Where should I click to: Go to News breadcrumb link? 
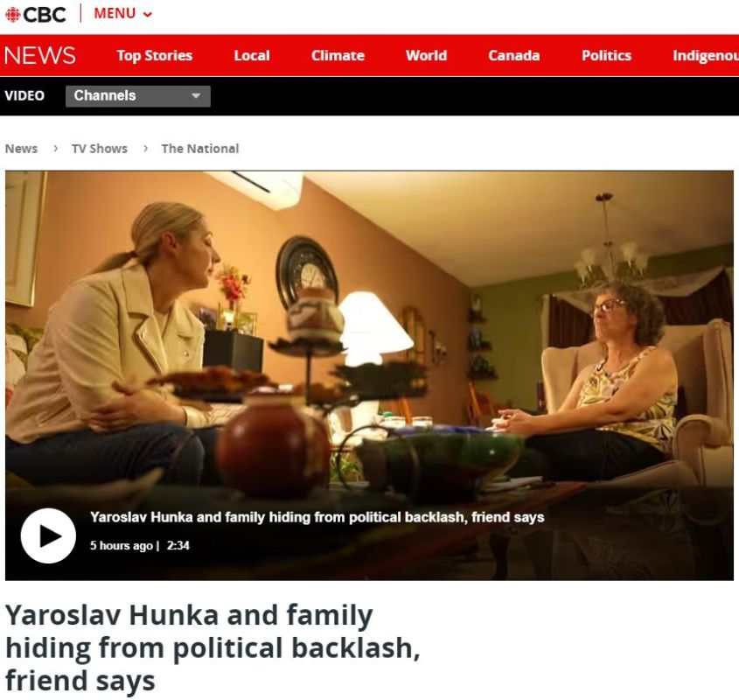click(21, 149)
